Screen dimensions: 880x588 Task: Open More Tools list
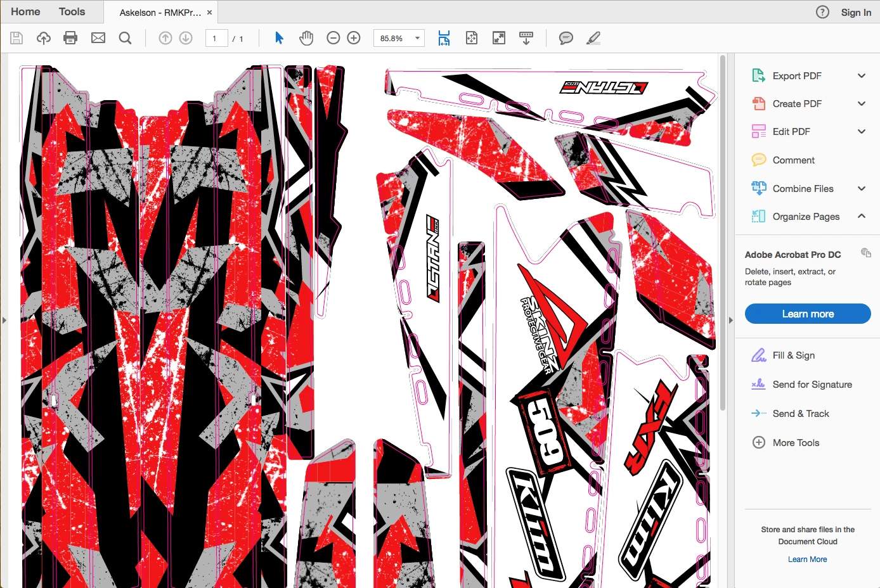coord(786,443)
